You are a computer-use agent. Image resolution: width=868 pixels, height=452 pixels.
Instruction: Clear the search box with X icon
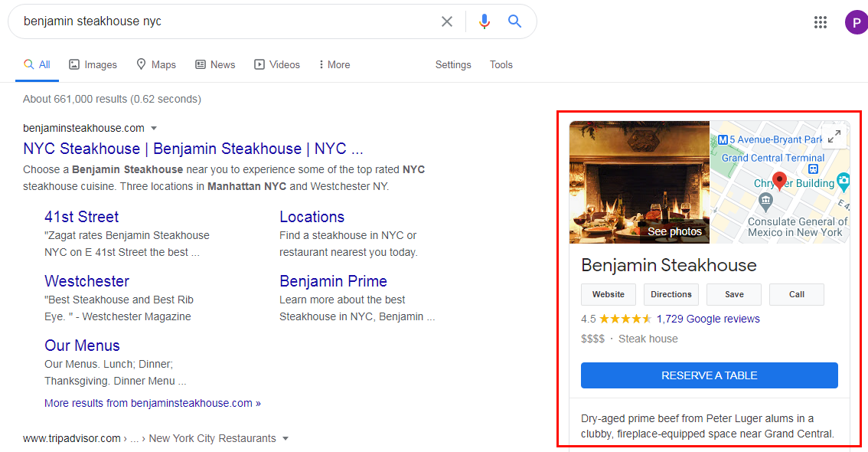447,21
